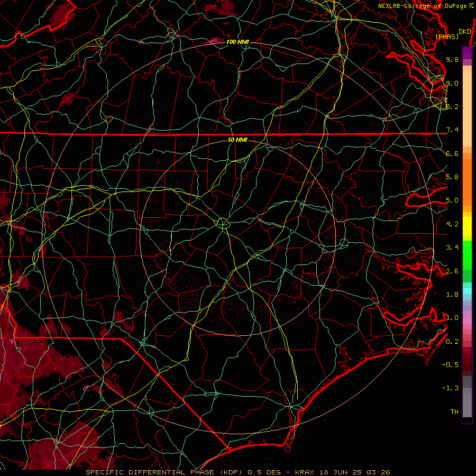476x476 pixels.
Task: Click the cyan colorbar segment
Action: point(467,290)
